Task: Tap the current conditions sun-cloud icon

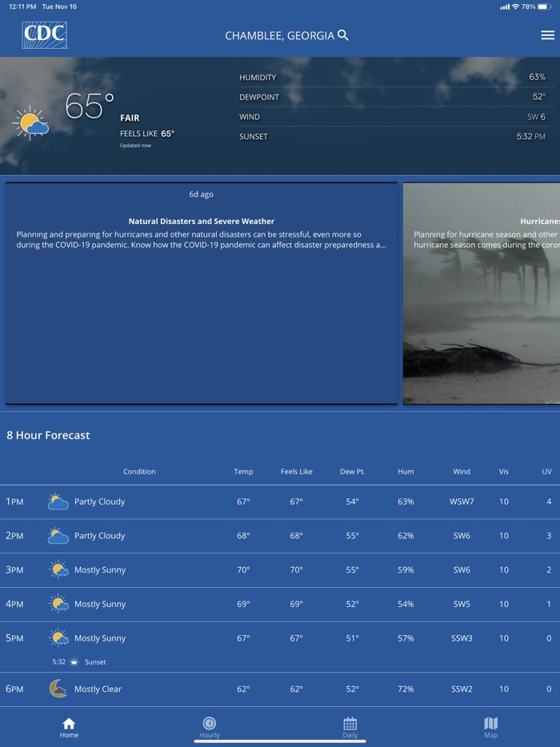Action: 30,122
